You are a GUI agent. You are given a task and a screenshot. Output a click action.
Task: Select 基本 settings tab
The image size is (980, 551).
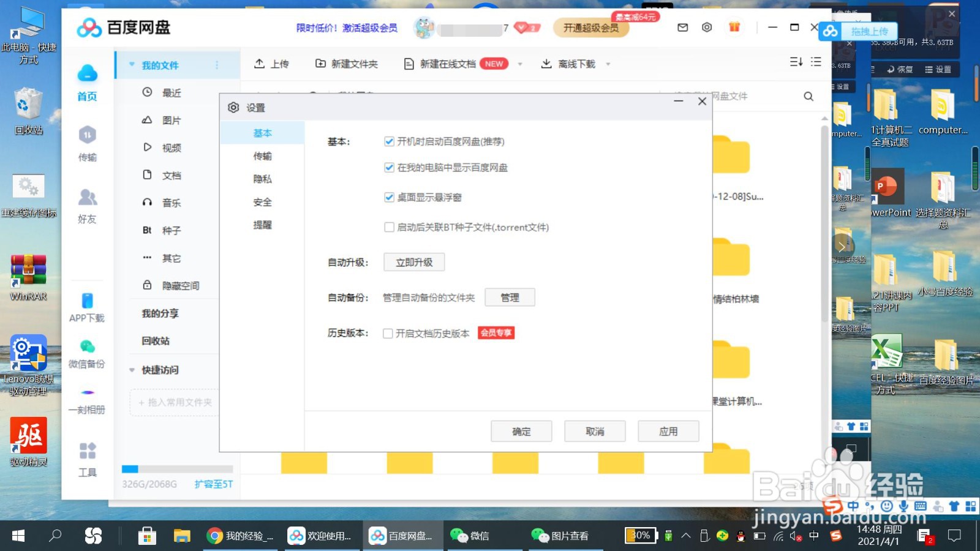point(262,133)
